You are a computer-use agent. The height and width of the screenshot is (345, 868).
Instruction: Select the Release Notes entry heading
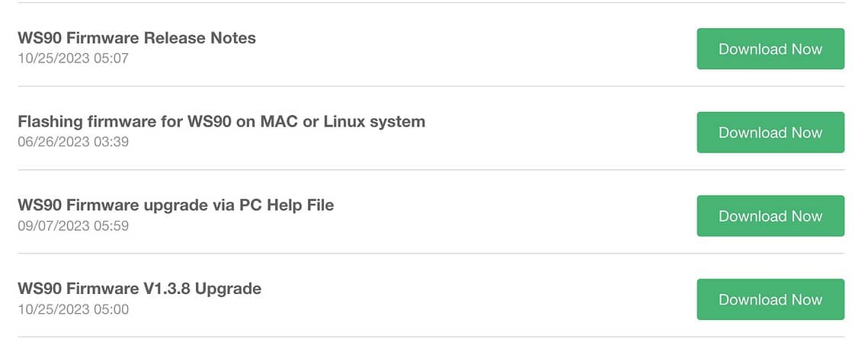point(136,38)
